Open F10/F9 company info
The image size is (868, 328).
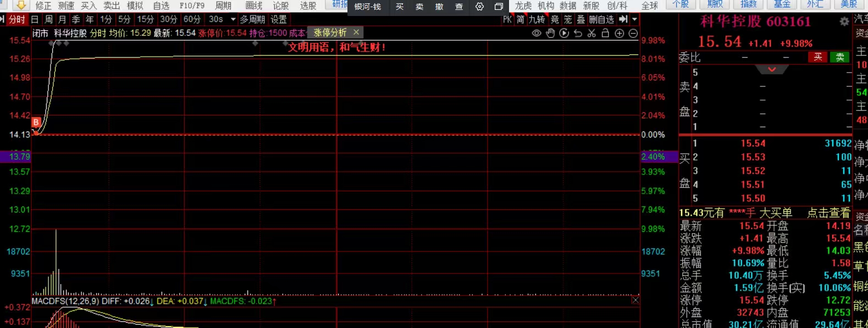(192, 6)
